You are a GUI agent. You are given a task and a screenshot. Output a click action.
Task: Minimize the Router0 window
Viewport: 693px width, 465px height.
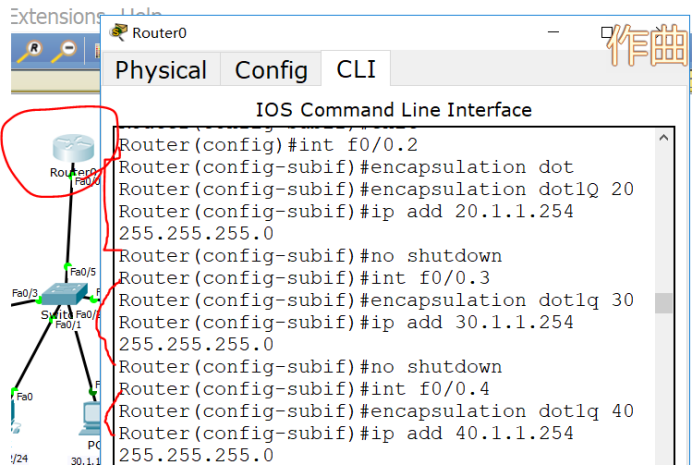pyautogui.click(x=553, y=32)
